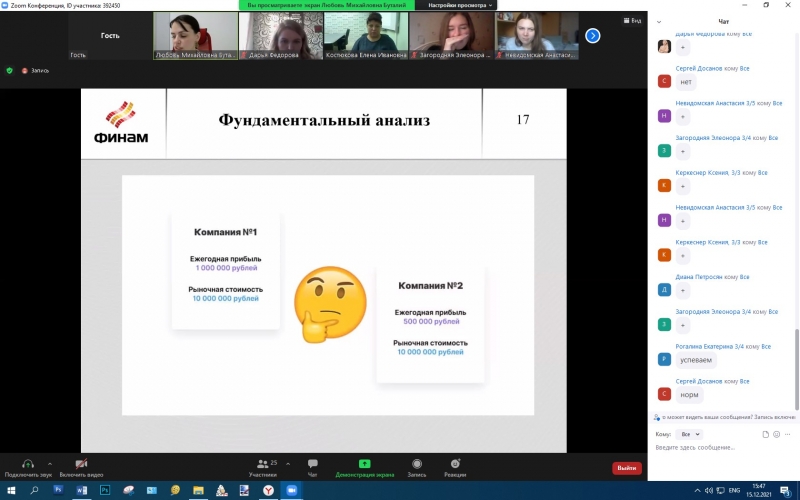Viewport: 800px width, 500px height.
Task: Click the 'успеваем' chat message
Action: pyautogui.click(x=696, y=360)
